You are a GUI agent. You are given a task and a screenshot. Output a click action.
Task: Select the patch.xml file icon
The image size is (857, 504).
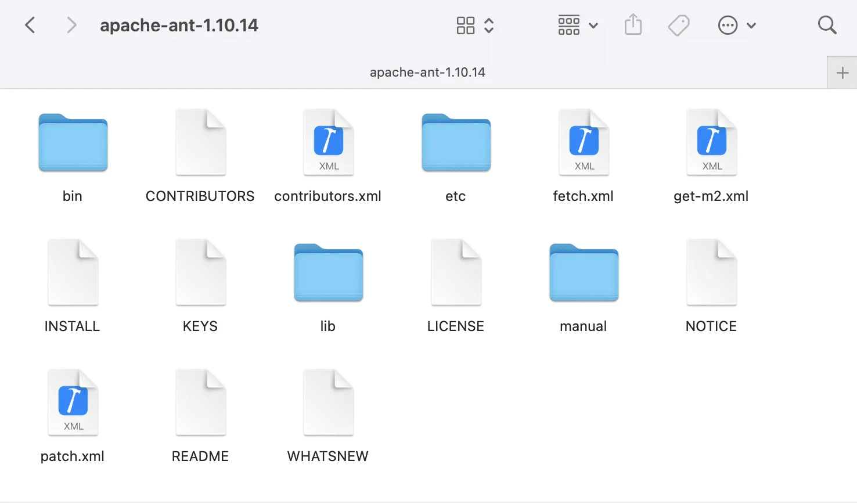73,402
